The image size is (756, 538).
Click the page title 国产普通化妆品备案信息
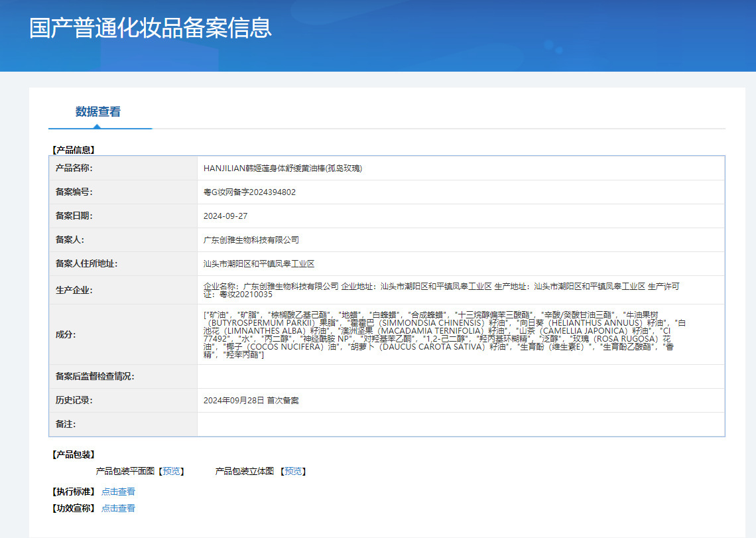pyautogui.click(x=151, y=28)
